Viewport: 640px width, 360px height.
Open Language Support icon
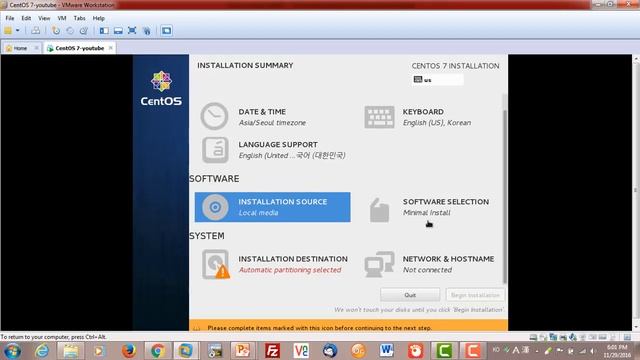(x=215, y=150)
